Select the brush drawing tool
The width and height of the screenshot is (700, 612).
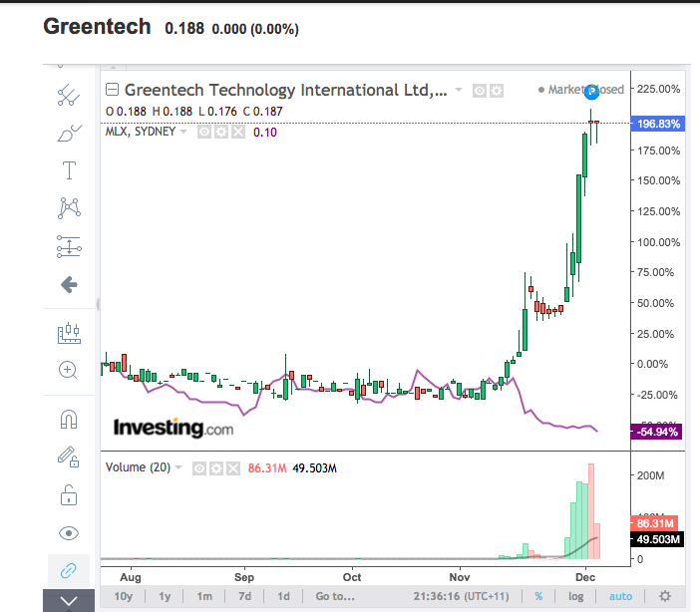(69, 133)
